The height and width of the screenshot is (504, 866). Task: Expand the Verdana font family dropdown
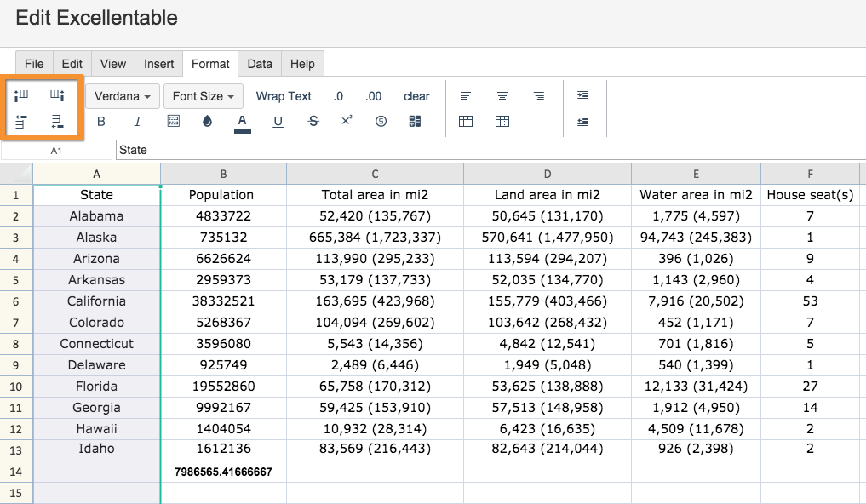click(122, 96)
